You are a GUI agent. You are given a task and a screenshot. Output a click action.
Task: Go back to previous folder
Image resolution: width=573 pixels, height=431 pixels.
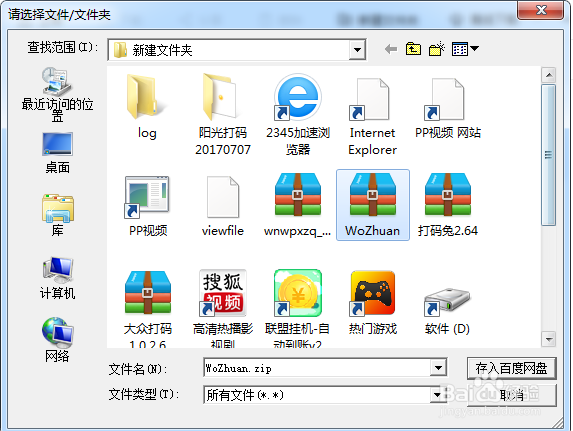(x=391, y=49)
